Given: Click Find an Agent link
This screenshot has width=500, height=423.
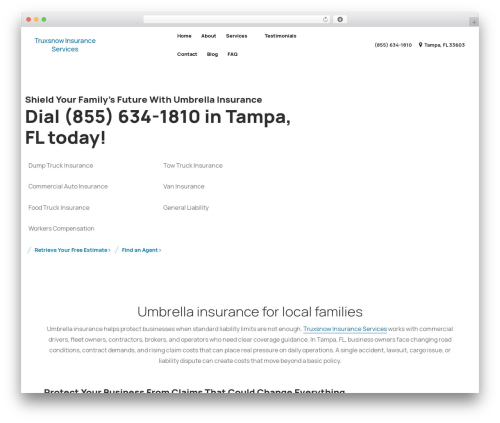Looking at the screenshot, I should (141, 250).
